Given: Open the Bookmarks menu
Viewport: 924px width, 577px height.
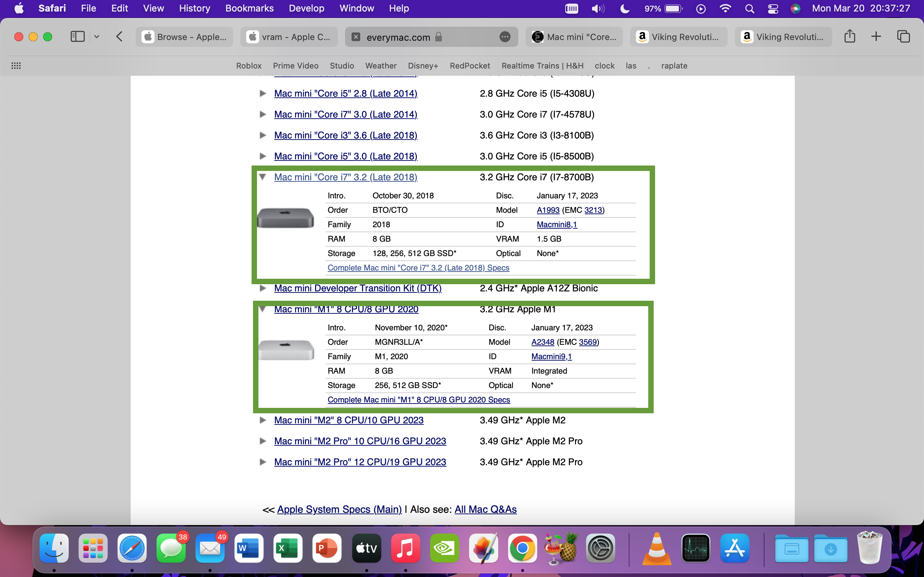Looking at the screenshot, I should click(249, 8).
